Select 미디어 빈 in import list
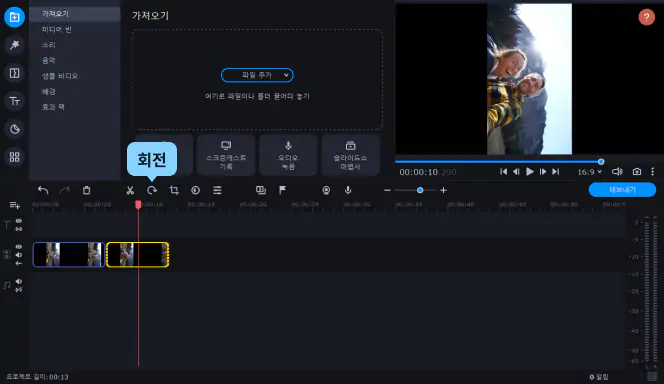The image size is (664, 384). [57, 29]
